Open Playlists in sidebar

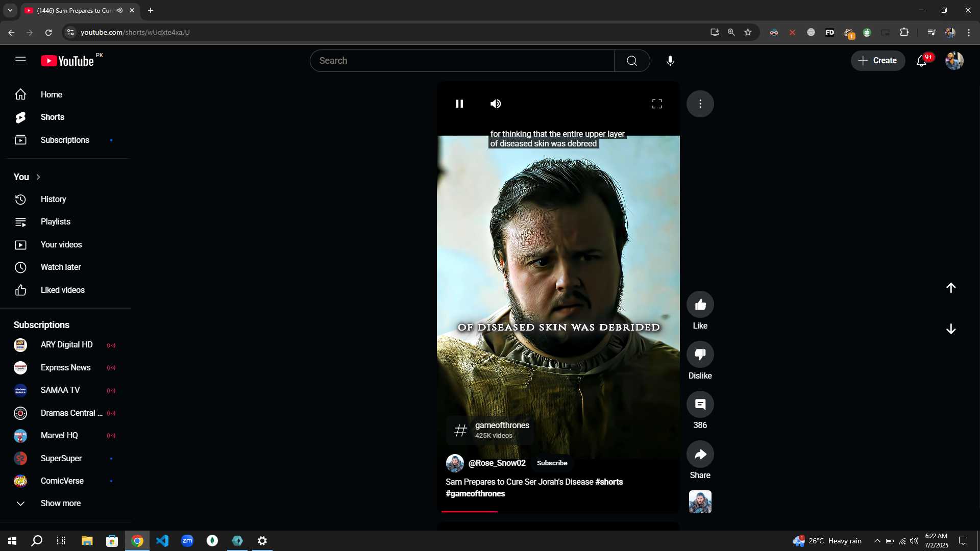coord(65,222)
